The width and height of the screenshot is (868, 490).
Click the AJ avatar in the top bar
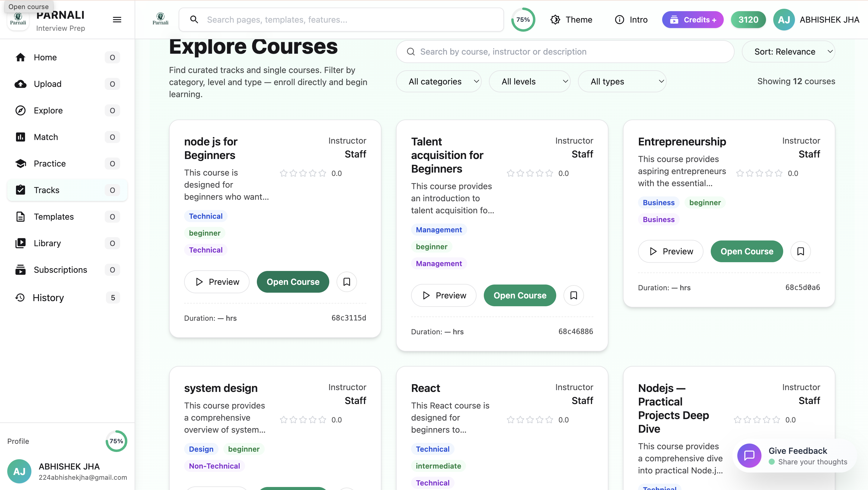[x=784, y=20]
